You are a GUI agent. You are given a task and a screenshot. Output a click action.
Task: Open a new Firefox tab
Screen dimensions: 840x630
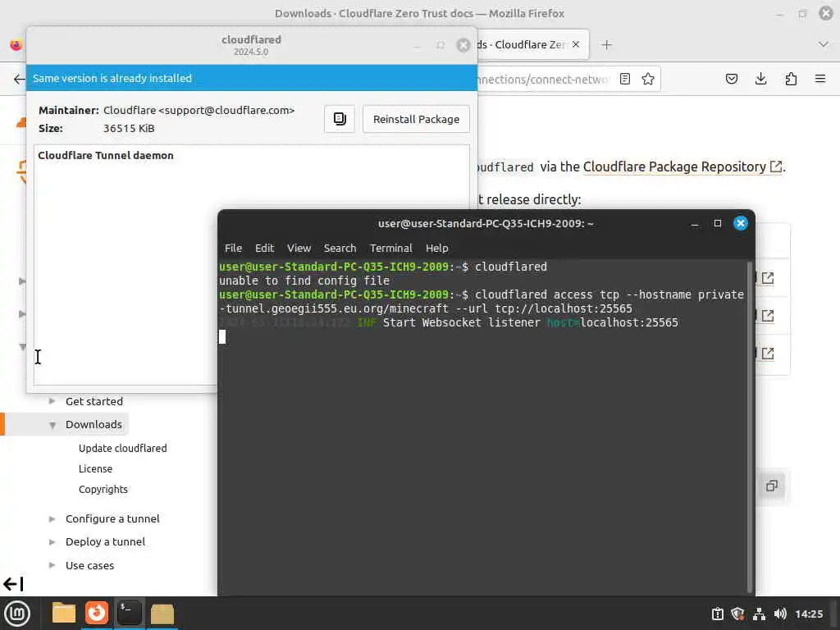(606, 45)
